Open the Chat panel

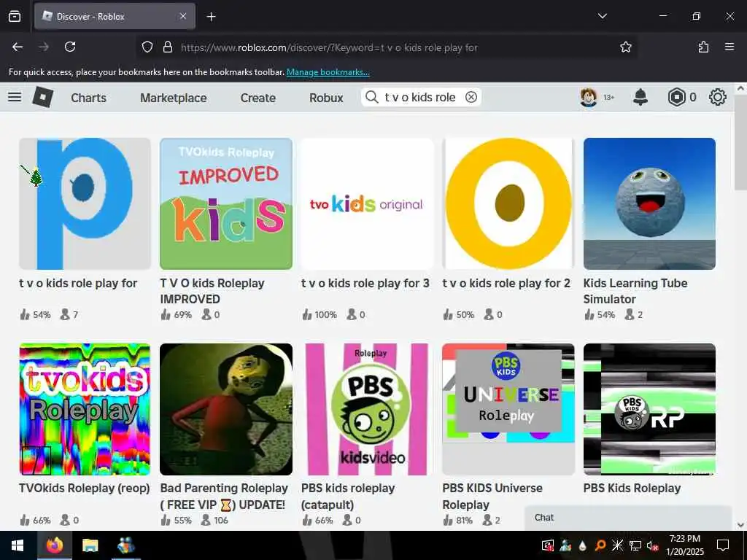(628, 518)
